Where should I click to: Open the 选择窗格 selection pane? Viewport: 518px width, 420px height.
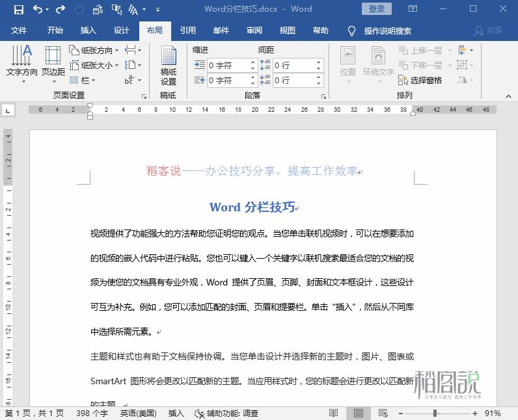420,80
